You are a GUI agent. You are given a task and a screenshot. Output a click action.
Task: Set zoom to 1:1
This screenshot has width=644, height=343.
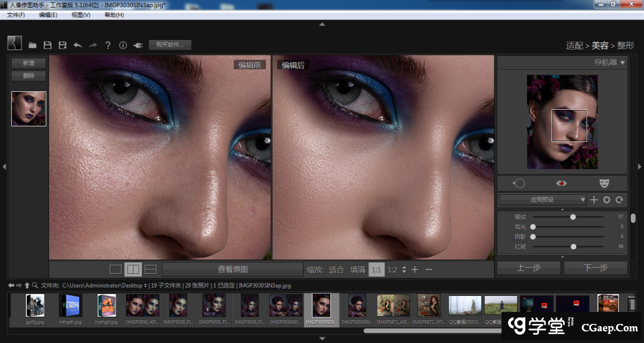pyautogui.click(x=376, y=270)
